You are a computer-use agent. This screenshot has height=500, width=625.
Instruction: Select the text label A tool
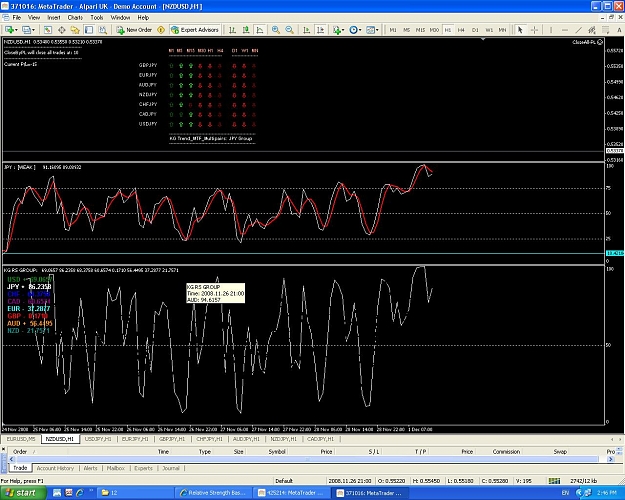(x=619, y=30)
